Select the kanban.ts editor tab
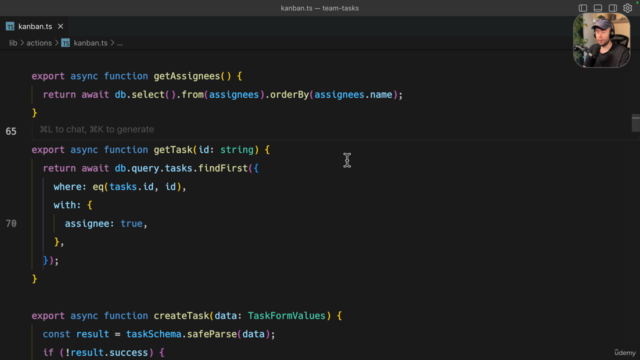This screenshot has height=360, width=640. [x=35, y=26]
